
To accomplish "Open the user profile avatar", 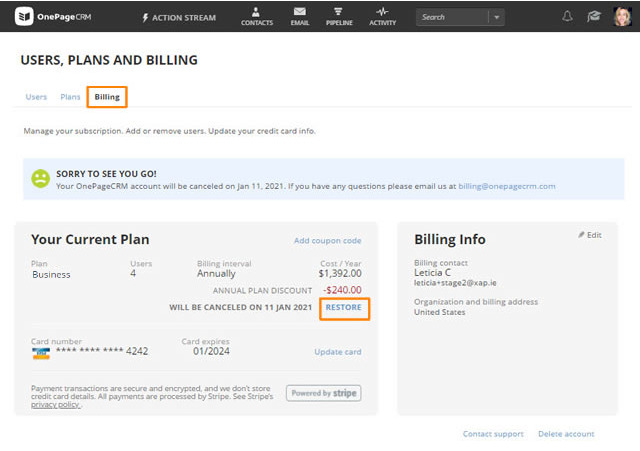I will pos(622,17).
